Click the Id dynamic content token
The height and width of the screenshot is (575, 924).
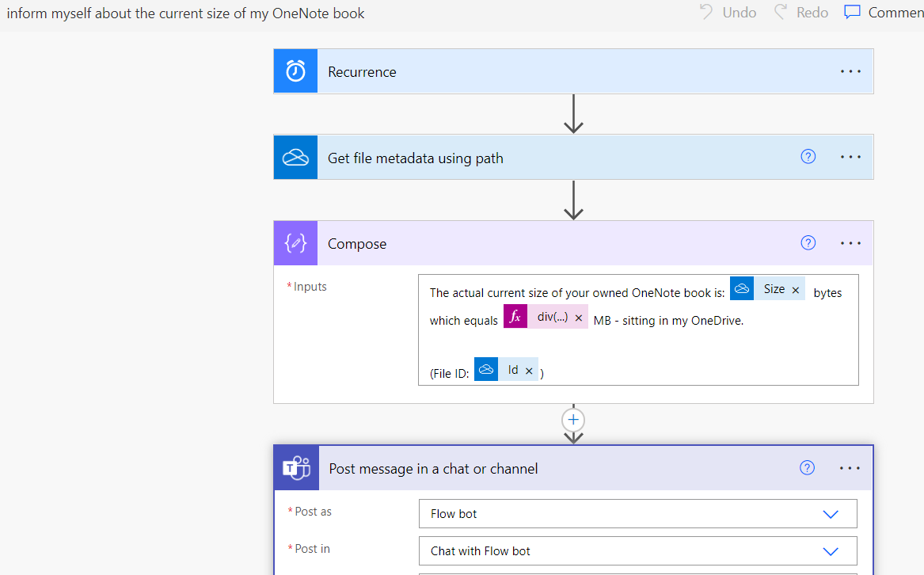click(506, 369)
